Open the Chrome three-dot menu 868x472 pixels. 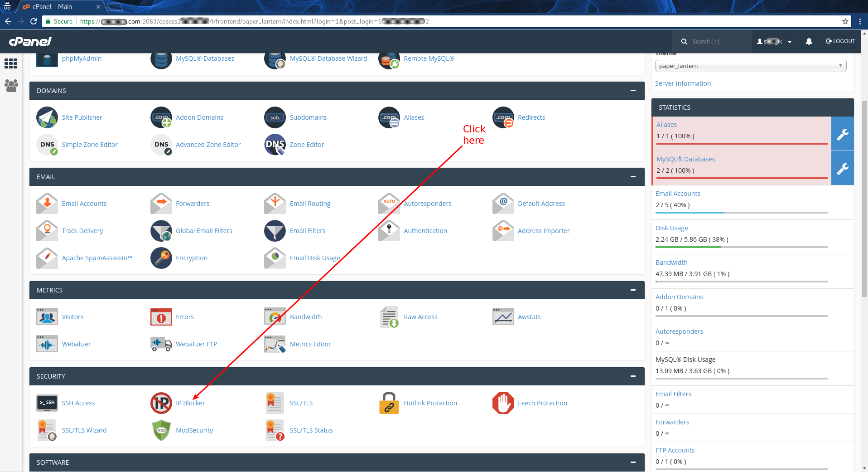(x=860, y=21)
